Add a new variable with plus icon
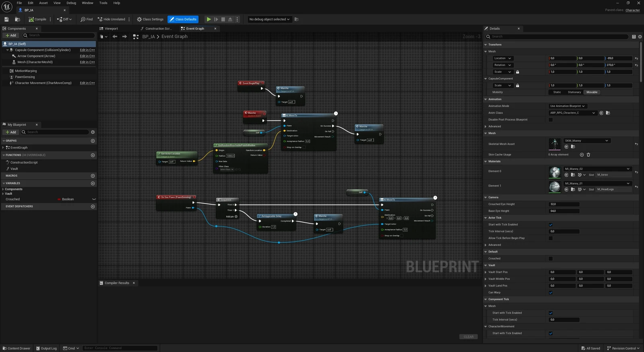Viewport: 644px width, 352px height. click(x=93, y=184)
